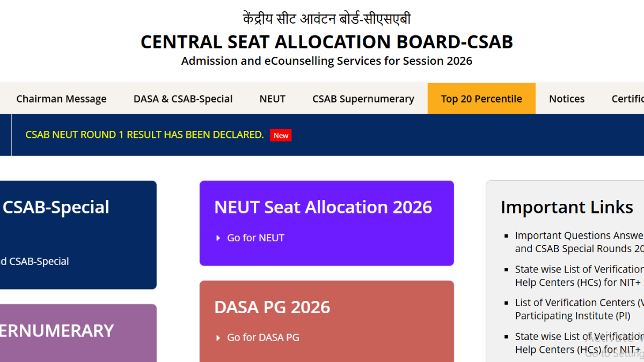Open the CSAB Supernumerary menu item

click(363, 99)
